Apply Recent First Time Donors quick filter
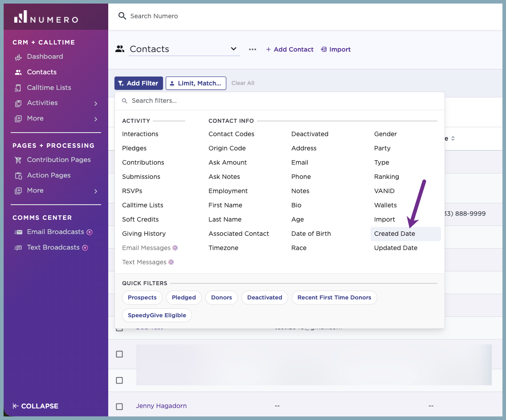This screenshot has width=506, height=420. (335, 298)
